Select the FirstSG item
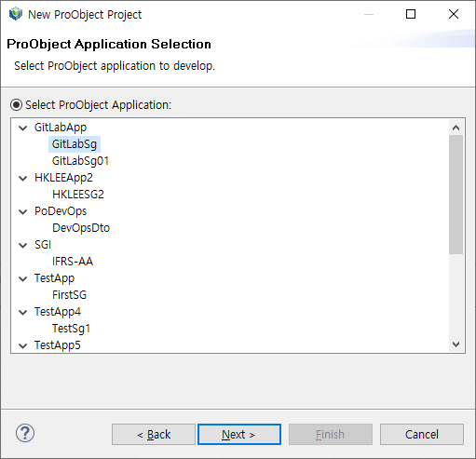 [x=69, y=295]
